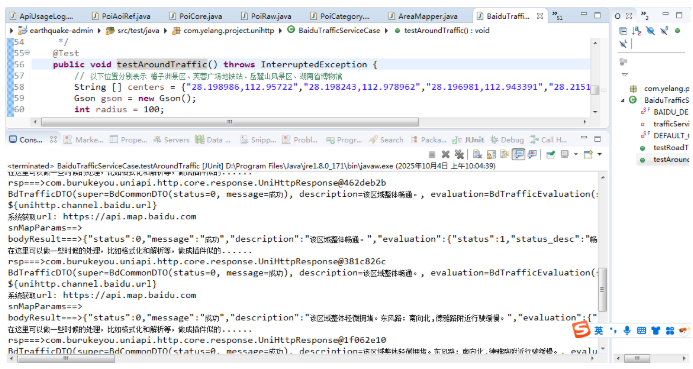Select testAround method in Outline

(670, 160)
